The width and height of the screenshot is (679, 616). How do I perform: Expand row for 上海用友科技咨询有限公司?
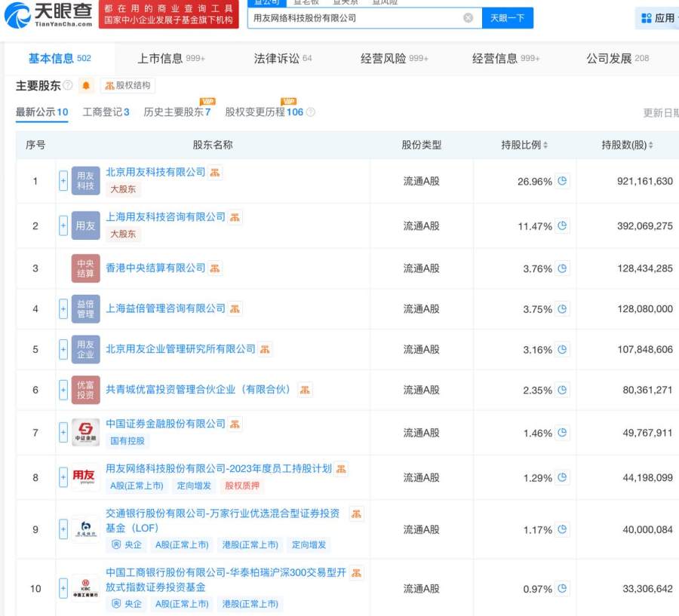click(x=63, y=225)
